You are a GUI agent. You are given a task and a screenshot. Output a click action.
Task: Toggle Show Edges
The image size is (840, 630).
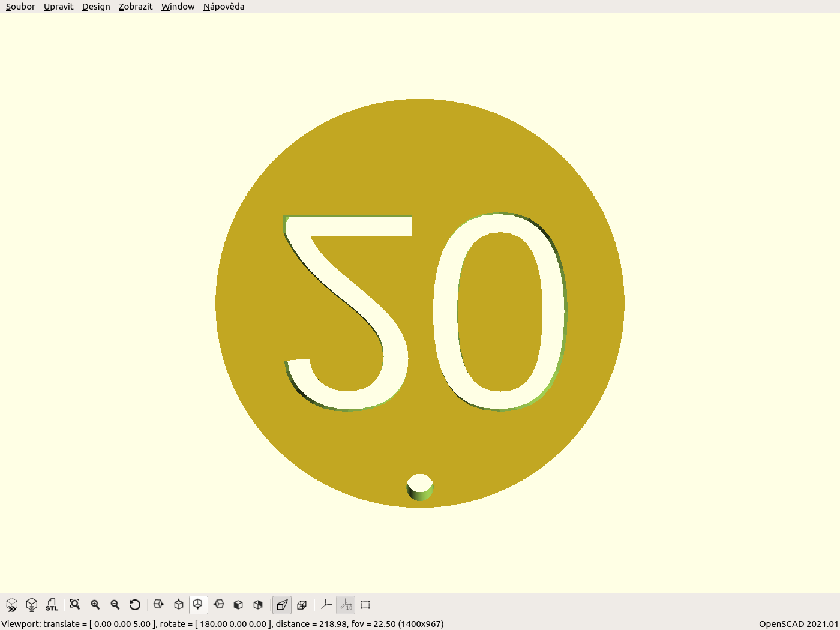[x=365, y=605]
